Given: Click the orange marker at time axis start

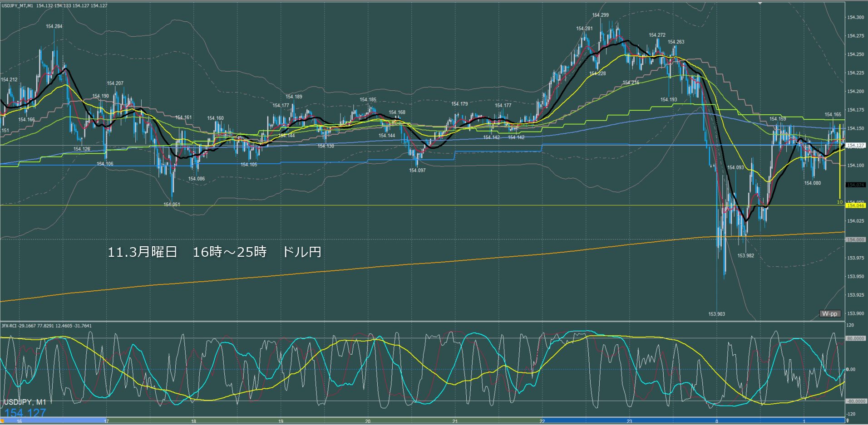Looking at the screenshot, I should [x=2, y=421].
